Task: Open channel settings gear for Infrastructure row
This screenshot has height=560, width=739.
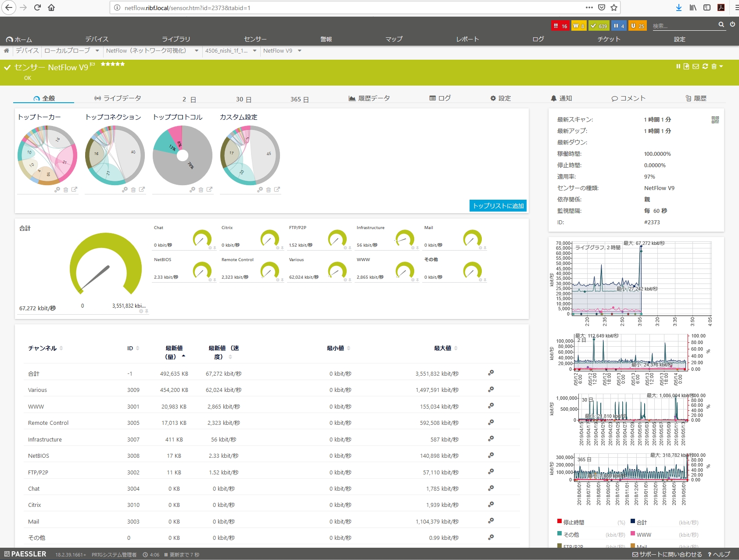Action: [x=491, y=438]
